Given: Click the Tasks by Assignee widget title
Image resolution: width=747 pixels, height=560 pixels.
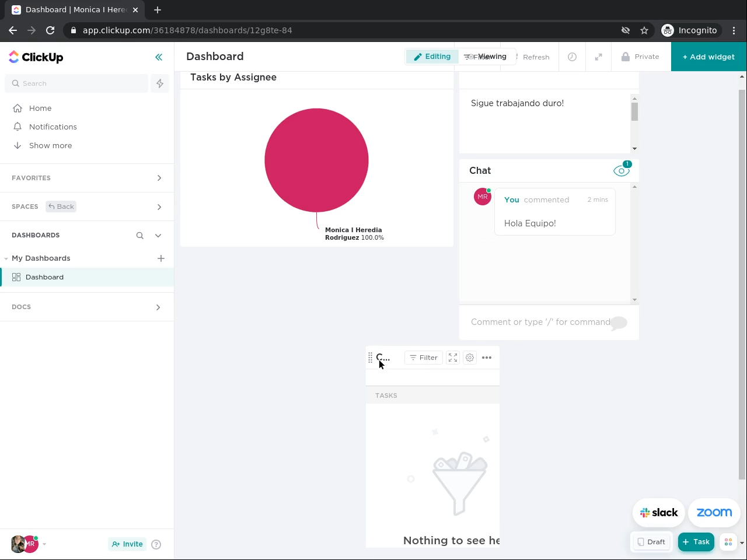Looking at the screenshot, I should click(233, 77).
